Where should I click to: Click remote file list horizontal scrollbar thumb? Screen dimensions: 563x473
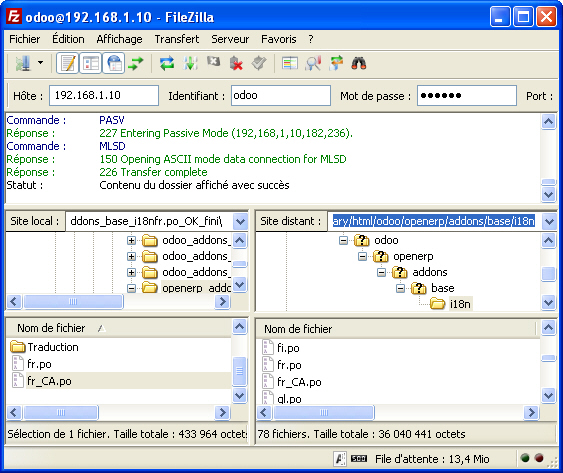point(324,412)
